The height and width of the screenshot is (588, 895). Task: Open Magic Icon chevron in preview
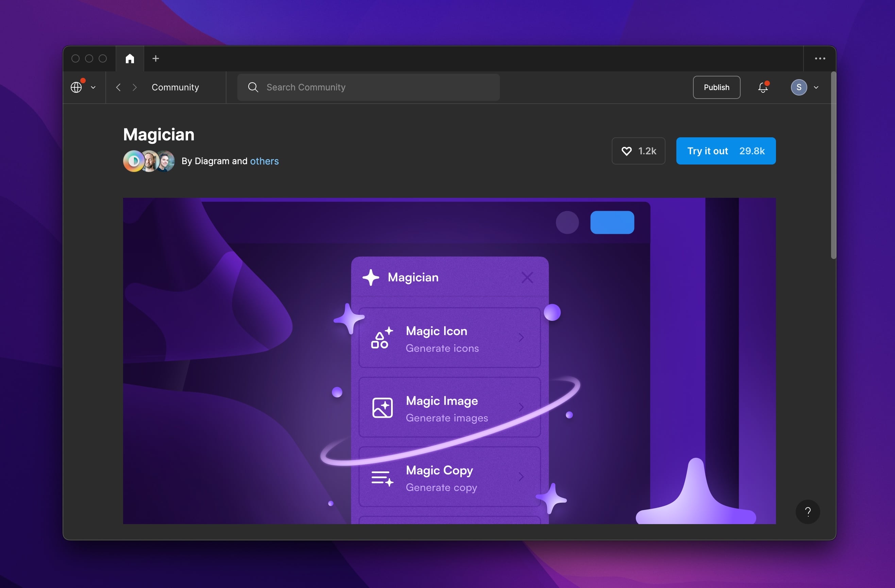click(x=521, y=337)
